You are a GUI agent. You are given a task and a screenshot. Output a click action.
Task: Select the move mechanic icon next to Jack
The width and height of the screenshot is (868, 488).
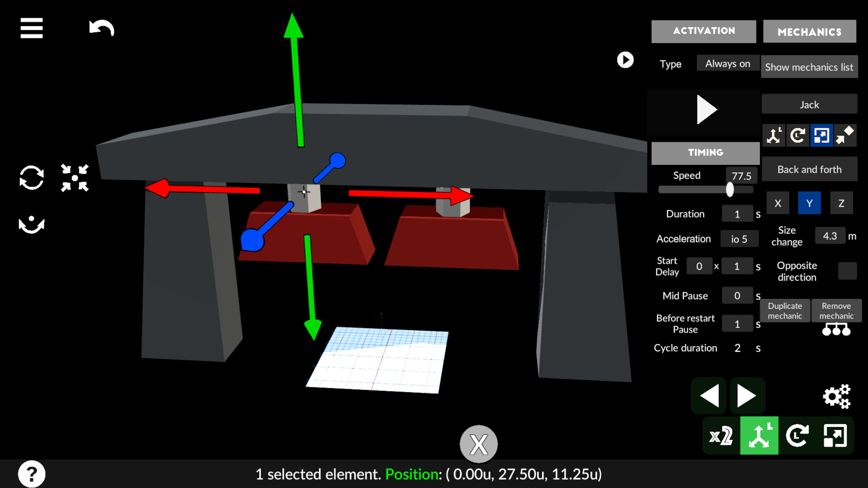pos(774,136)
